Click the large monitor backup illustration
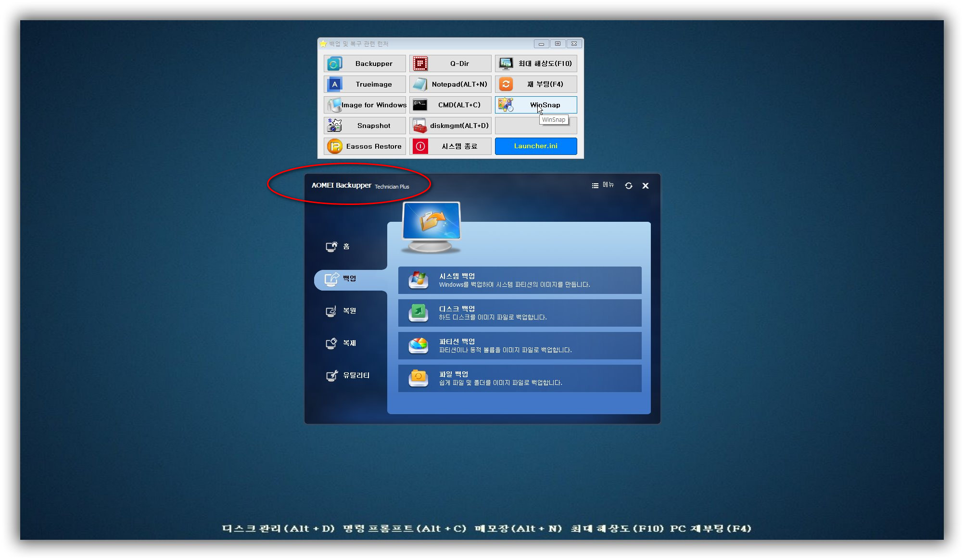This screenshot has height=560, width=964. click(431, 228)
